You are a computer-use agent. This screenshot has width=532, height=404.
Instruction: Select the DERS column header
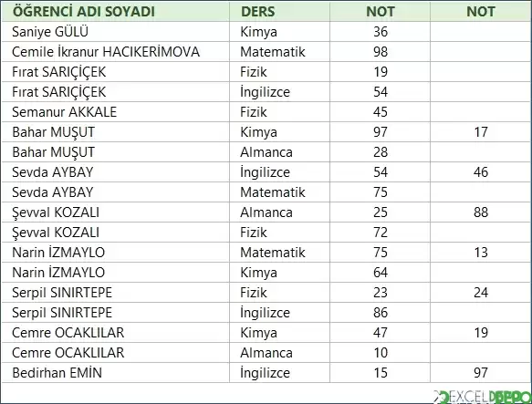click(279, 11)
